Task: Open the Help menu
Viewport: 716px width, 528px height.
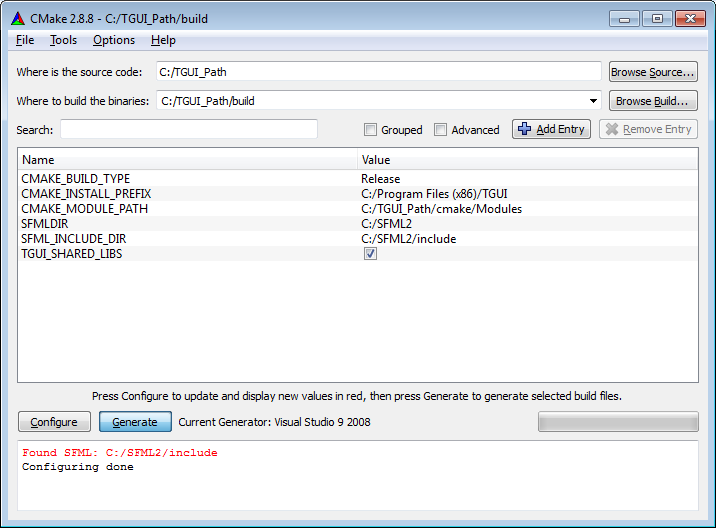Action: point(163,40)
